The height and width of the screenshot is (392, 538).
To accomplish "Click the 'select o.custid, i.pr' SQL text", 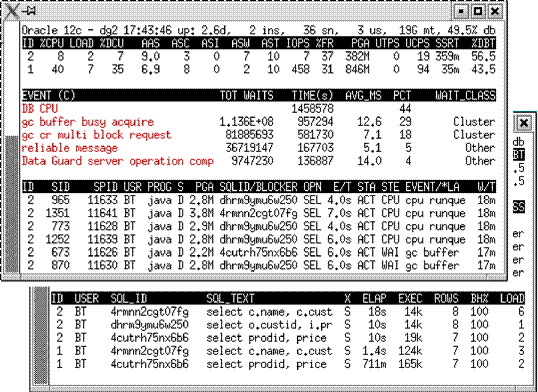I will [x=269, y=325].
